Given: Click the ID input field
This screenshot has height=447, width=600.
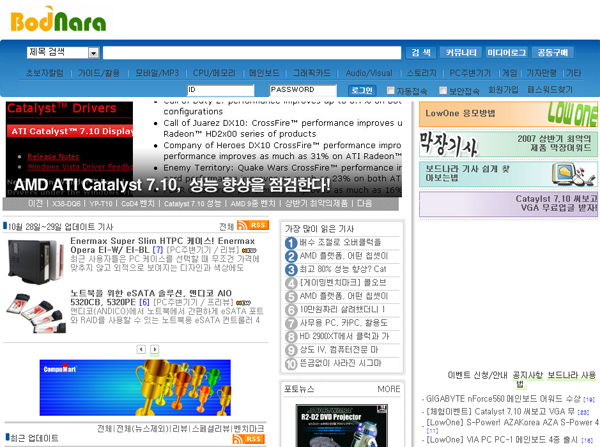Looking at the screenshot, I should (x=220, y=90).
